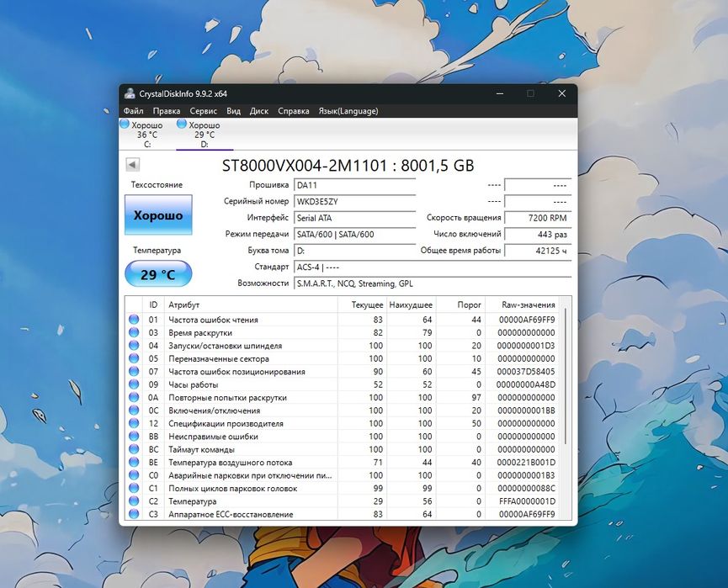Select the Часы работы attribute text
The width and height of the screenshot is (728, 588).
[193, 384]
